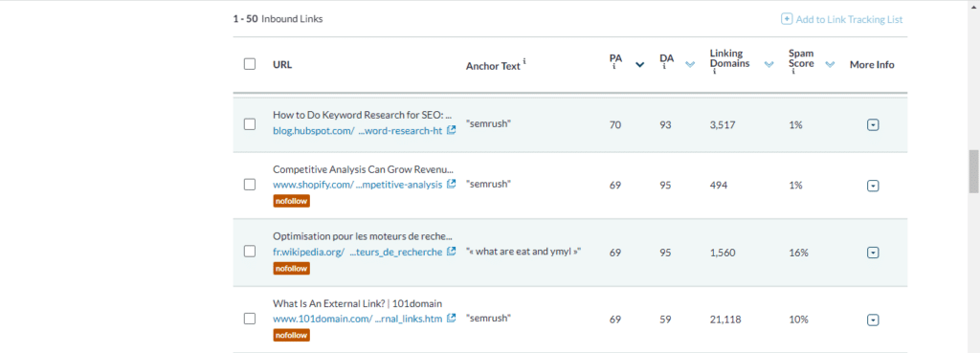Click the page vertical scrollbar thumb
This screenshot has width=980, height=353.
tap(973, 171)
